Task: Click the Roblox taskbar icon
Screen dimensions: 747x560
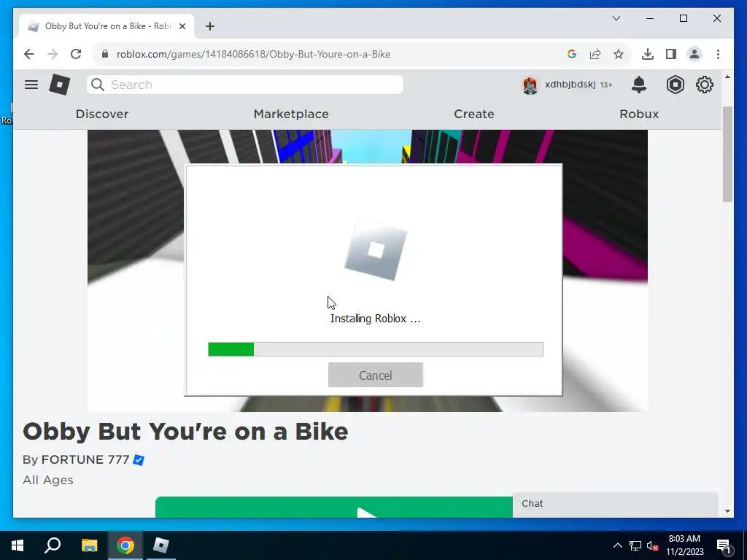Action: [161, 545]
